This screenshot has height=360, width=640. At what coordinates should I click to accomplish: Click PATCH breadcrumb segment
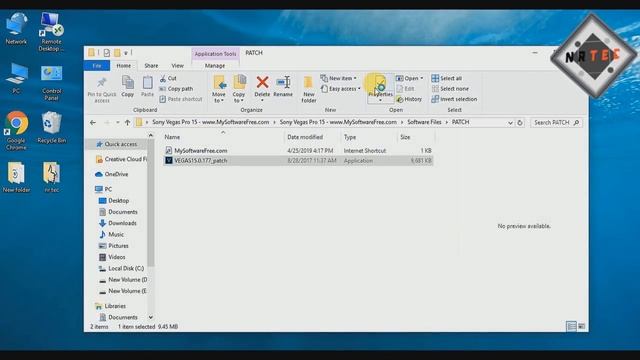click(x=460, y=122)
